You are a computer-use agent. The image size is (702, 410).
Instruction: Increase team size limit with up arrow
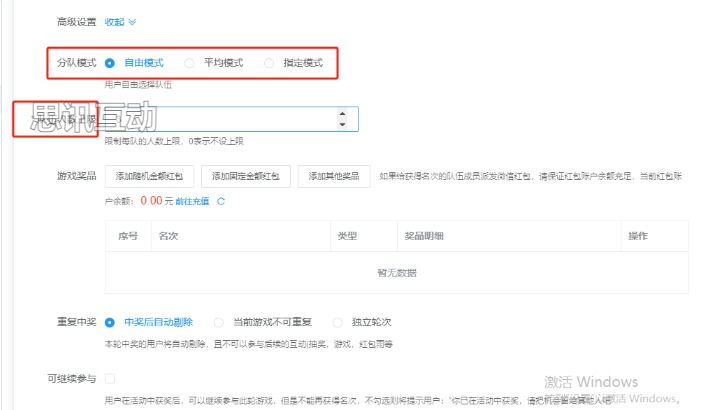342,114
